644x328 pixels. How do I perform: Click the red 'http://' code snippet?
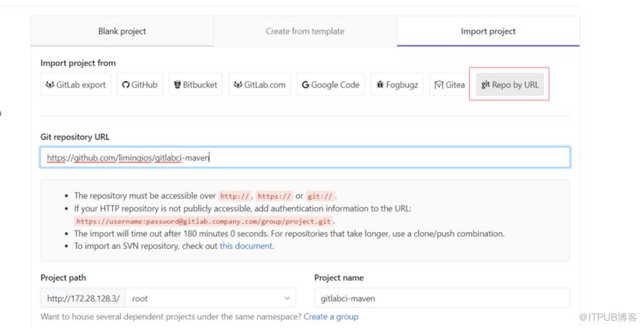pyautogui.click(x=234, y=196)
